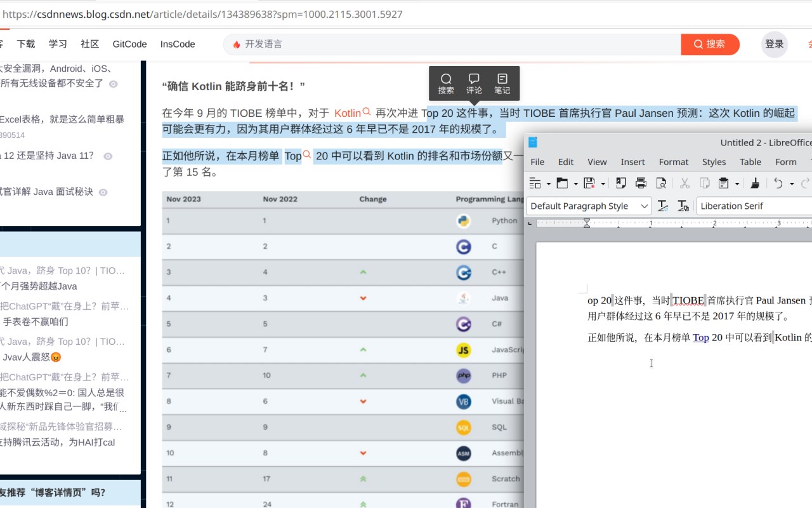
Task: Click the New Style from Selection icon
Action: coord(683,206)
